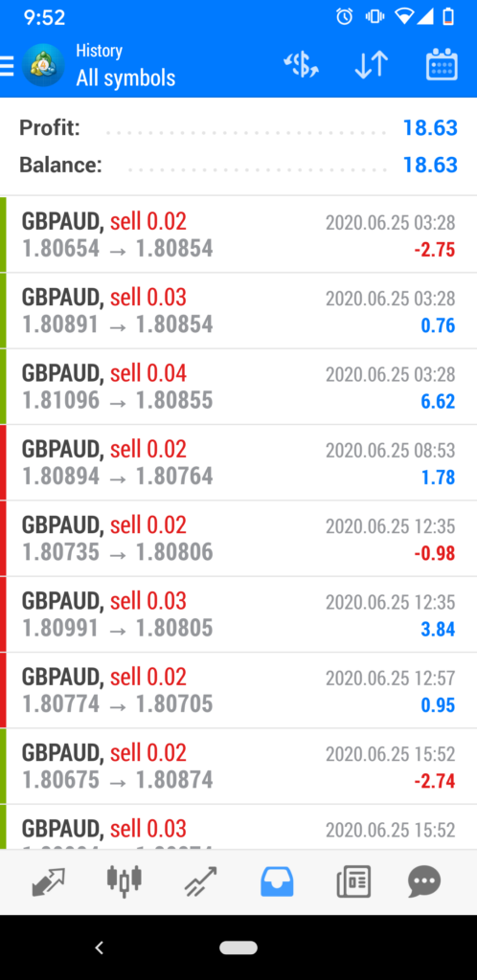477x980 pixels.
Task: Open the currency symbol filter icon
Action: (302, 65)
